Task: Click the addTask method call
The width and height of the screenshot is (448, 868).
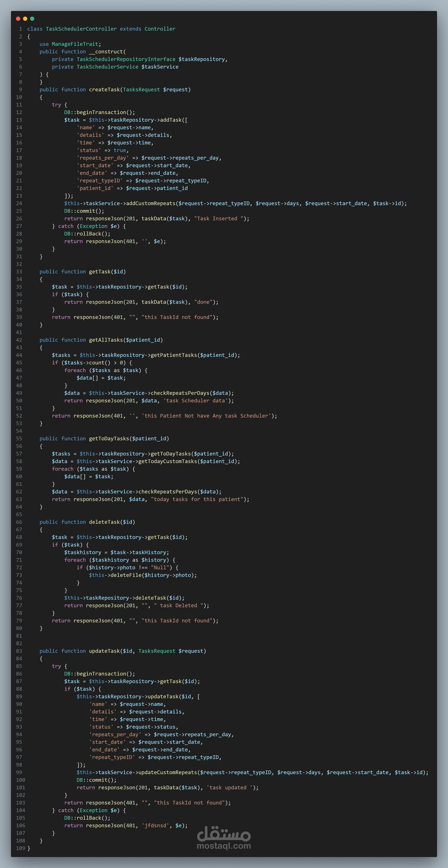Action: (x=171, y=120)
